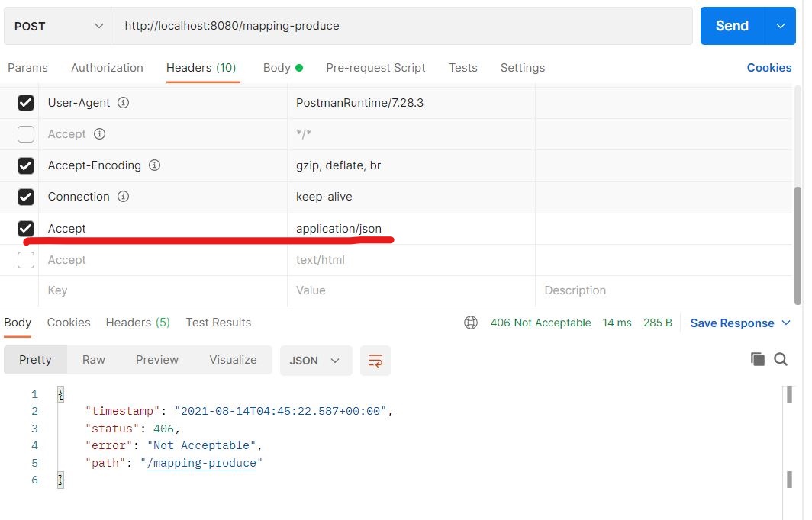This screenshot has width=812, height=520.
Task: Click the keep-alive value
Action: (x=324, y=197)
